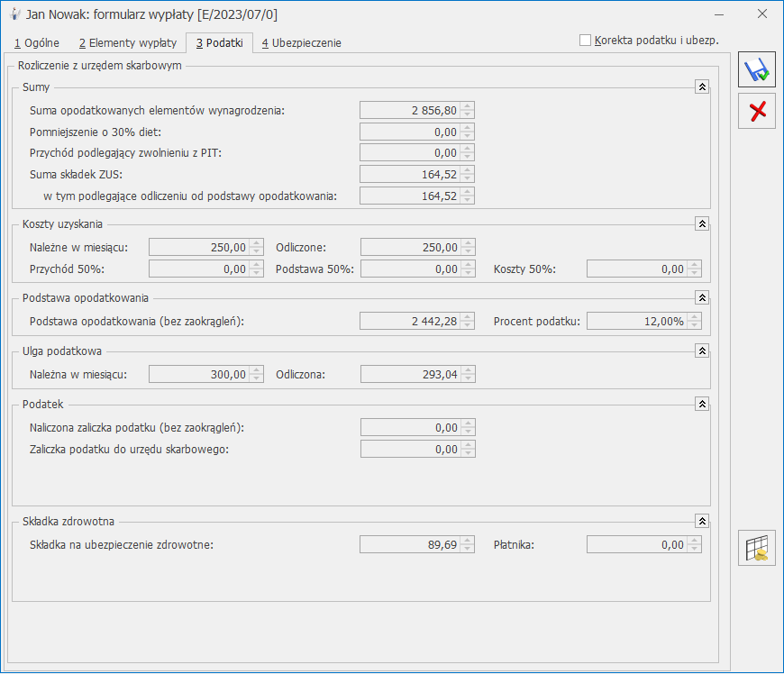Increase Płatnika value with up arrow
The width and height of the screenshot is (784, 674).
coord(695,541)
